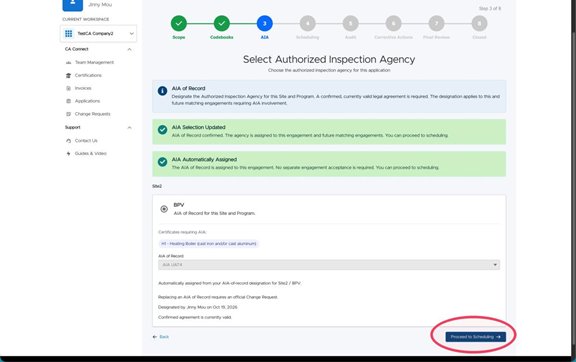The height and width of the screenshot is (362, 576).
Task: Click the Applications sidebar icon
Action: pyautogui.click(x=68, y=101)
